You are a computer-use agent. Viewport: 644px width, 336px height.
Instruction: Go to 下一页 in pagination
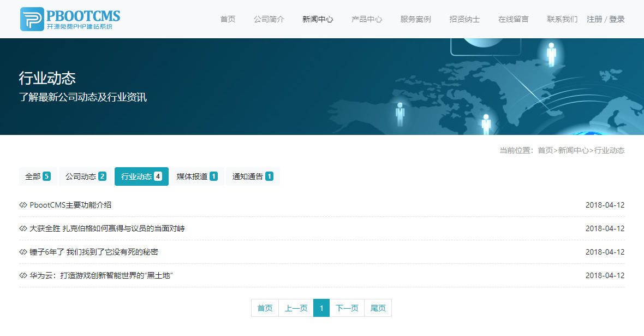tap(347, 308)
